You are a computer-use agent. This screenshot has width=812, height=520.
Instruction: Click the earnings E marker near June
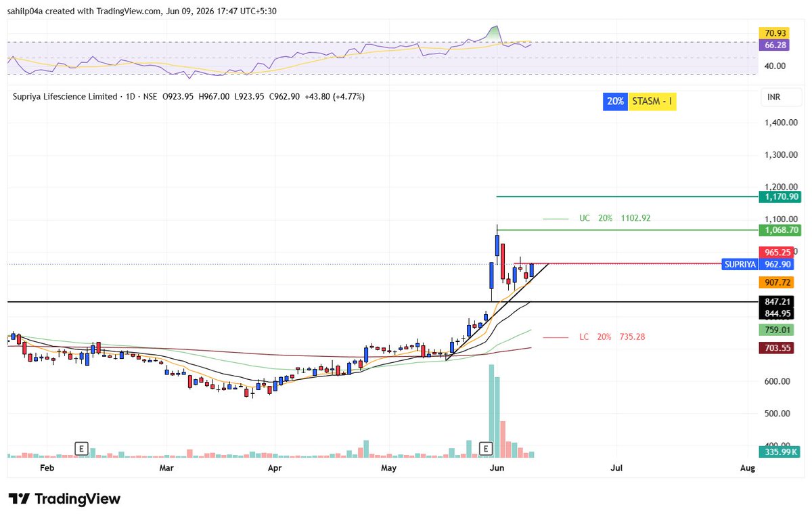pos(485,448)
